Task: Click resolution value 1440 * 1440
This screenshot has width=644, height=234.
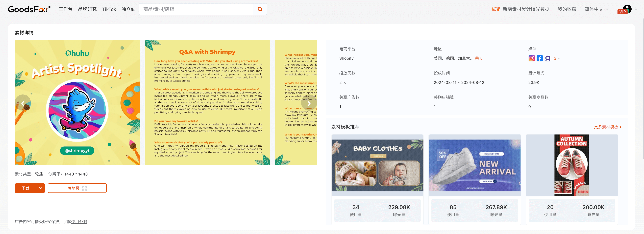Action: (x=76, y=174)
